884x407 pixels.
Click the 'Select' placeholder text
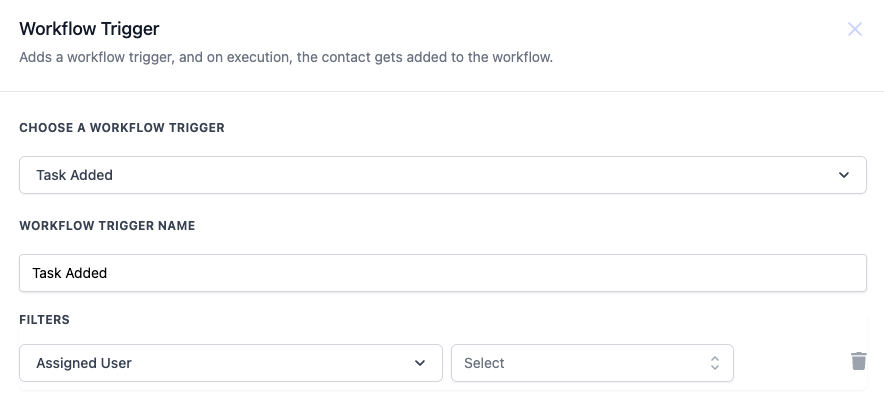tap(485, 363)
